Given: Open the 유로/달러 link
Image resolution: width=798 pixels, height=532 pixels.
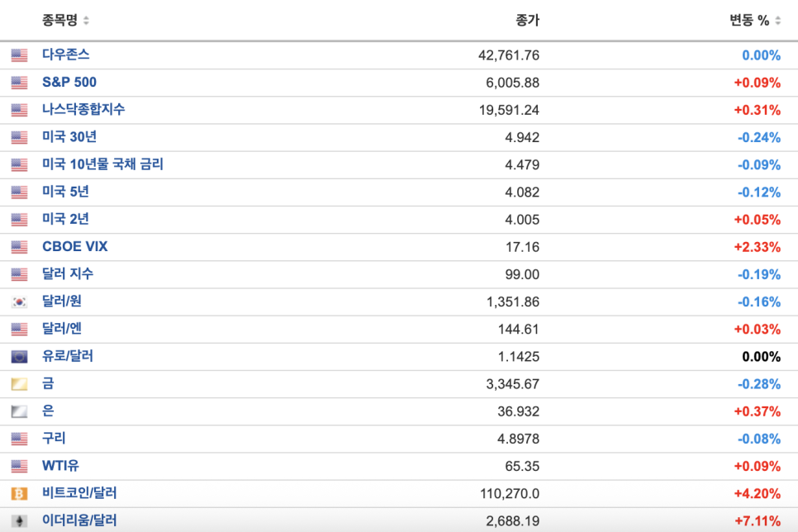Looking at the screenshot, I should click(x=68, y=356).
